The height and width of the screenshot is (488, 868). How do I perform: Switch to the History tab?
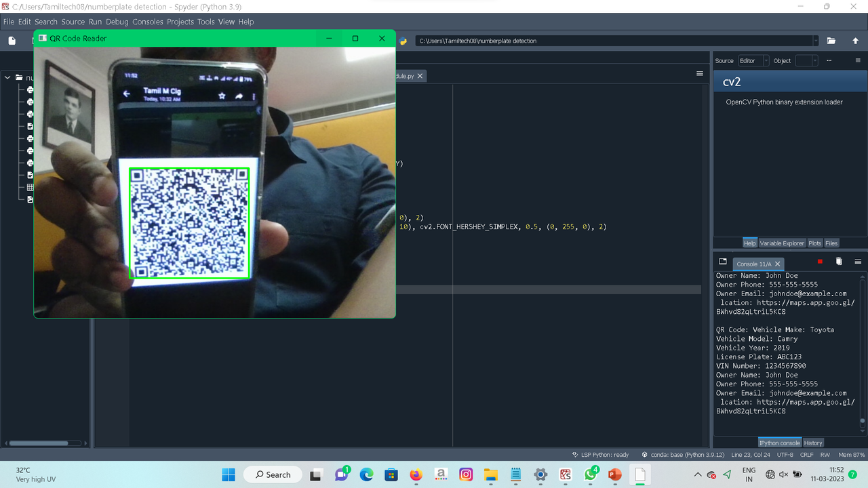[813, 443]
